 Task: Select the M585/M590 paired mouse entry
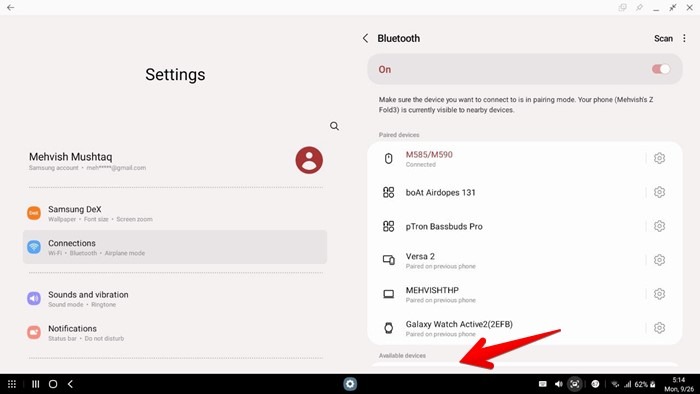[507, 158]
